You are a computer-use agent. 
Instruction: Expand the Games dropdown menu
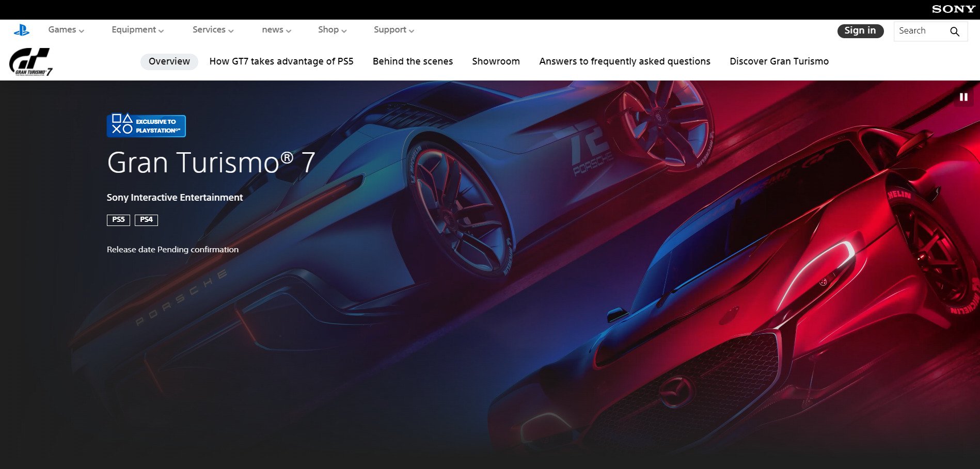point(66,30)
